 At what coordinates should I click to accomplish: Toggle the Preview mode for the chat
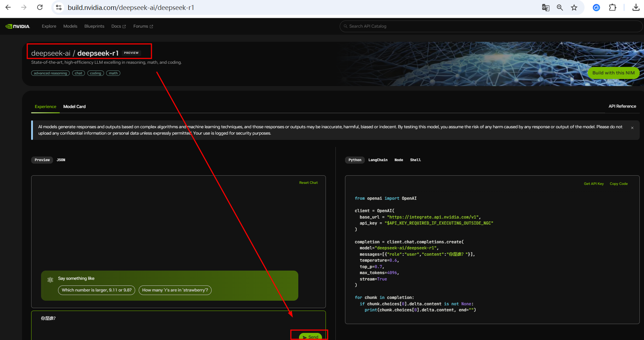pos(42,160)
